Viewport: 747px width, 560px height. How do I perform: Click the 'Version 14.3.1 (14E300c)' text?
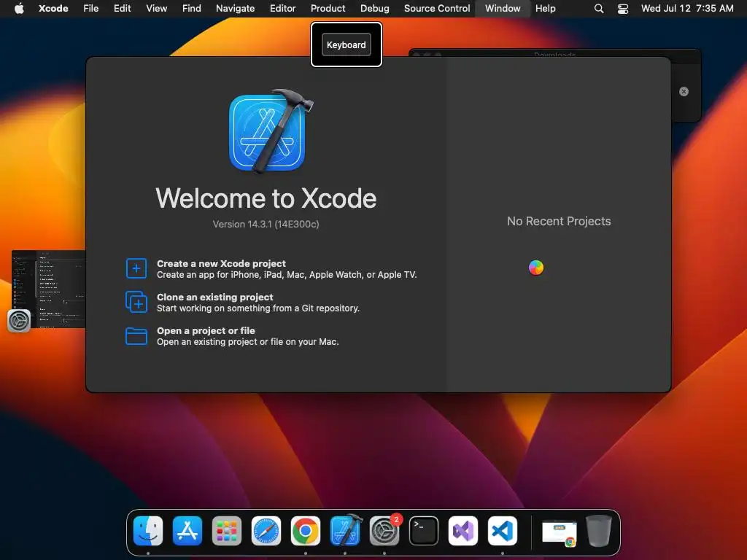pos(266,224)
